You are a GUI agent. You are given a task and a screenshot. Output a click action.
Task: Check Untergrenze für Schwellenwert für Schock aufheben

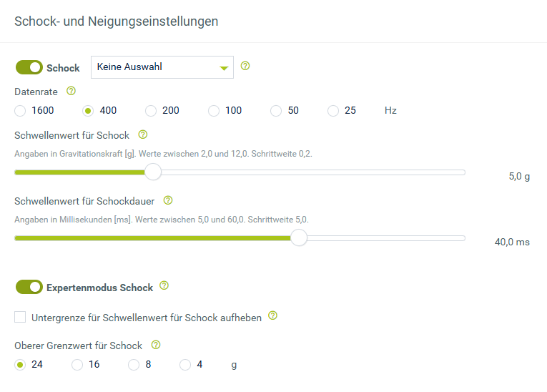tap(20, 318)
